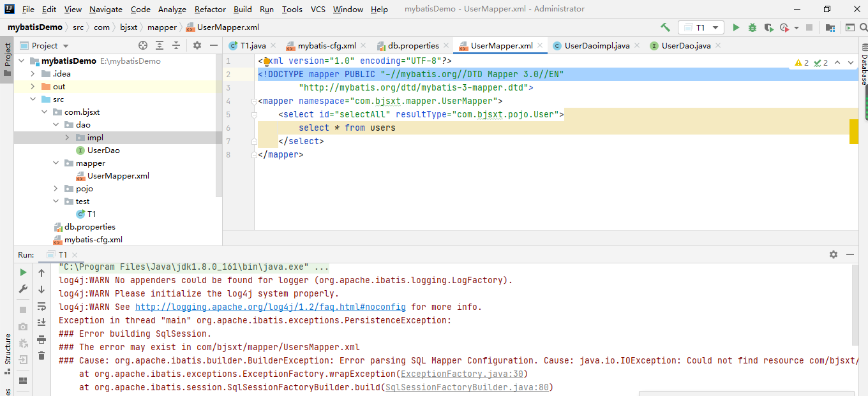Click the Run Anything icon

850,27
